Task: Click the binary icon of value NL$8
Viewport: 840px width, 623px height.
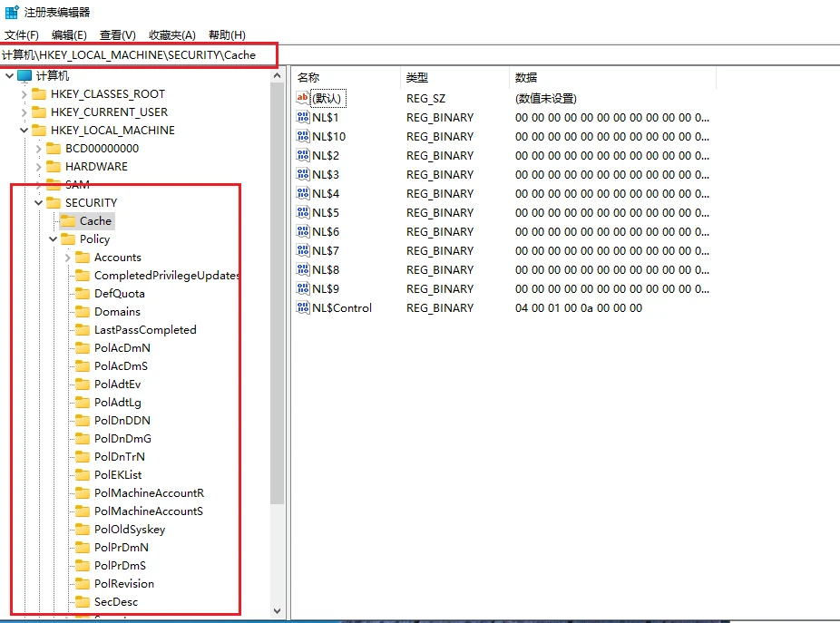Action: pyautogui.click(x=303, y=270)
